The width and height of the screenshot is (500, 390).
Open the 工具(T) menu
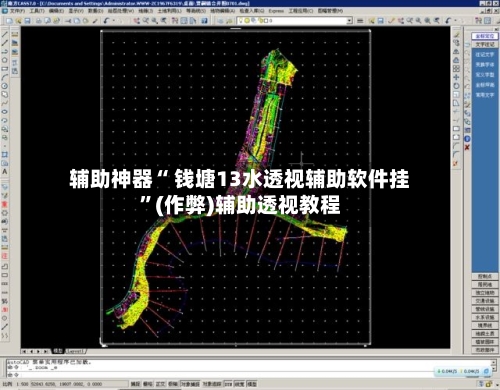[x=37, y=11]
